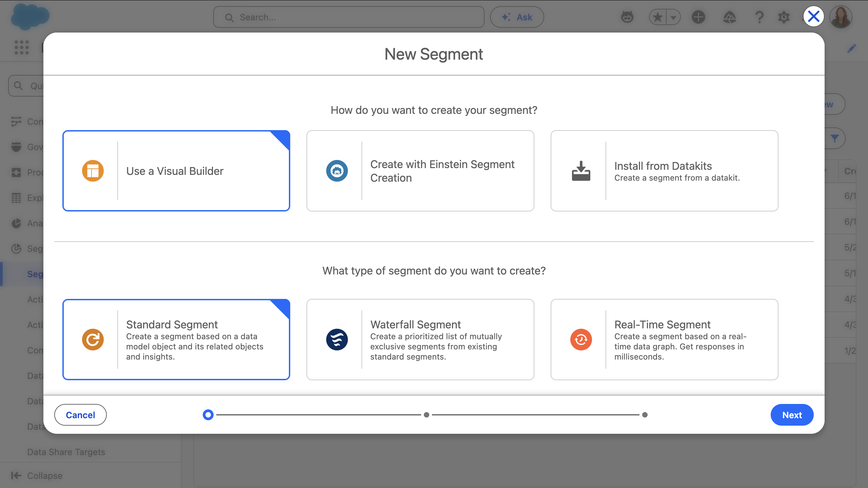Click the pie chart icon beside the sidebar item starting 'Ana'
Viewport: 868px width, 488px height.
click(x=16, y=223)
